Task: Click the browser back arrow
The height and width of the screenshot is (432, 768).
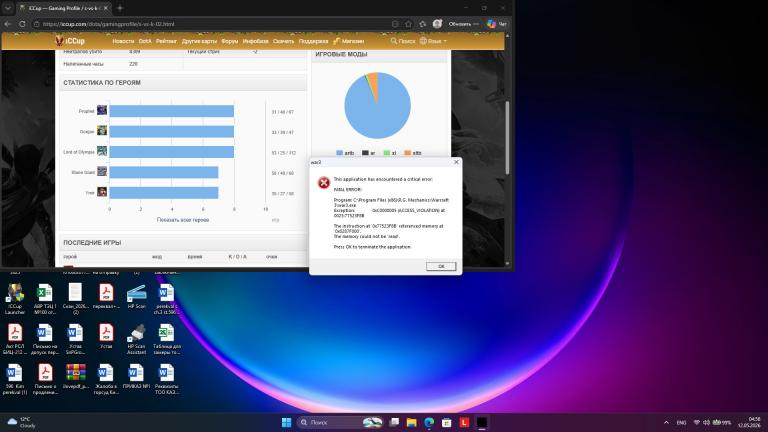Action: [x=8, y=24]
